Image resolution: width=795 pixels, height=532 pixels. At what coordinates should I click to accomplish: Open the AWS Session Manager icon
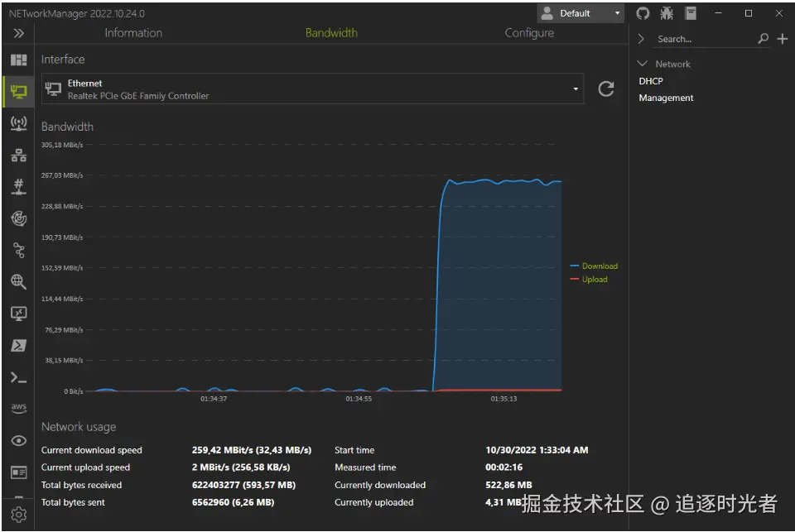[x=19, y=409]
